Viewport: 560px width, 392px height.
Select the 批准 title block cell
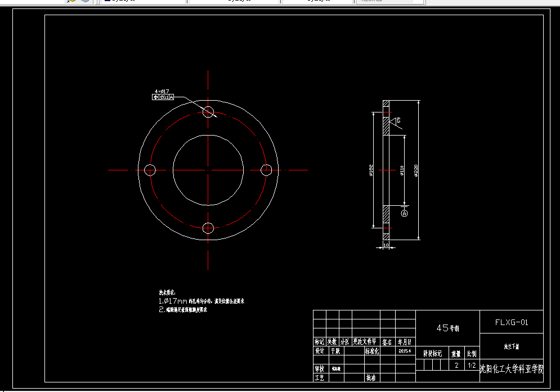371,378
